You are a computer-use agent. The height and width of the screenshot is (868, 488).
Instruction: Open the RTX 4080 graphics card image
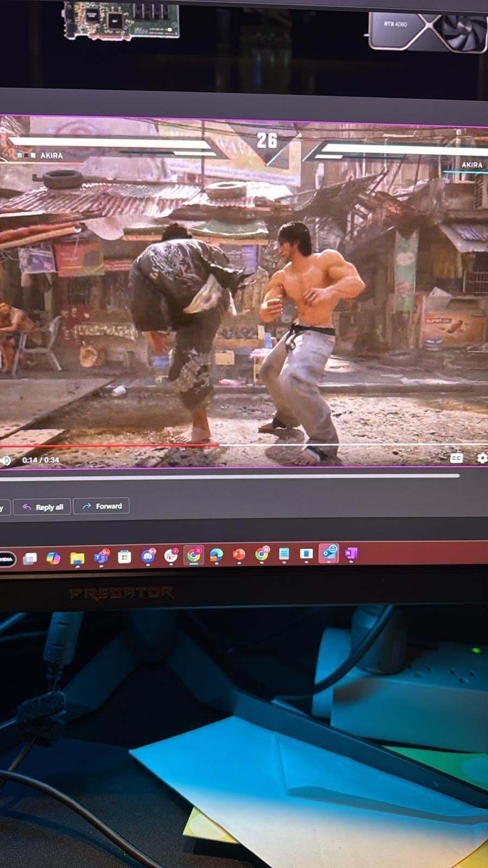point(428,31)
